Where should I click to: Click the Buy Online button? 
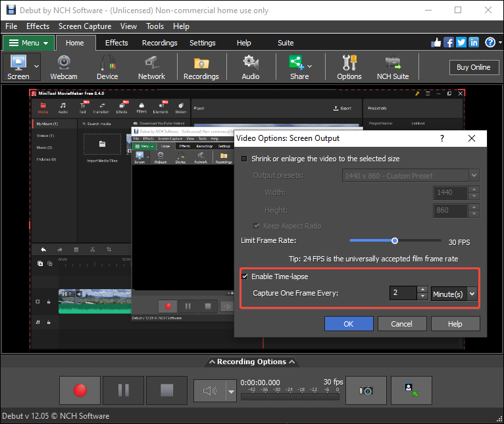pos(474,67)
